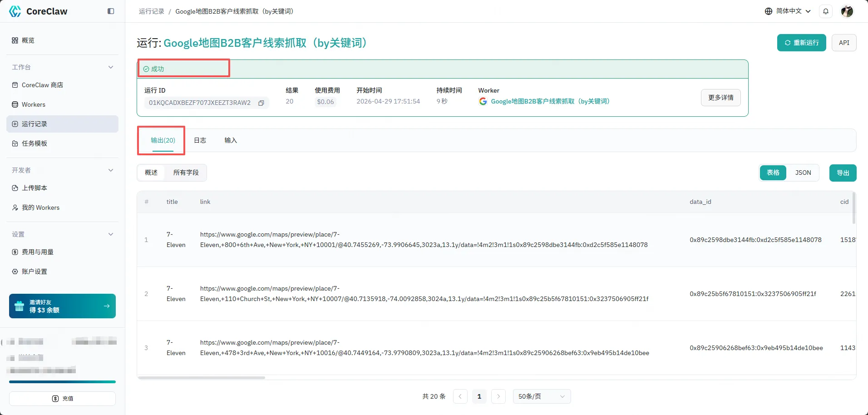Select the 概述 field view
The width and height of the screenshot is (868, 415).
point(151,173)
